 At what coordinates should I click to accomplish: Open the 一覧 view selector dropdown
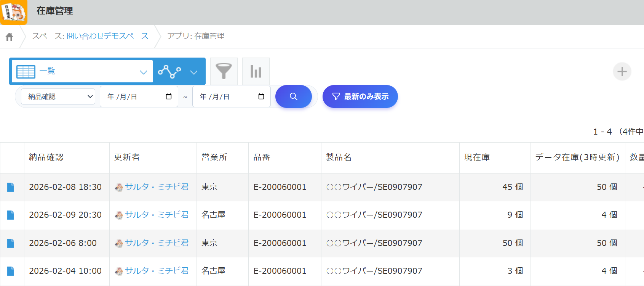82,71
